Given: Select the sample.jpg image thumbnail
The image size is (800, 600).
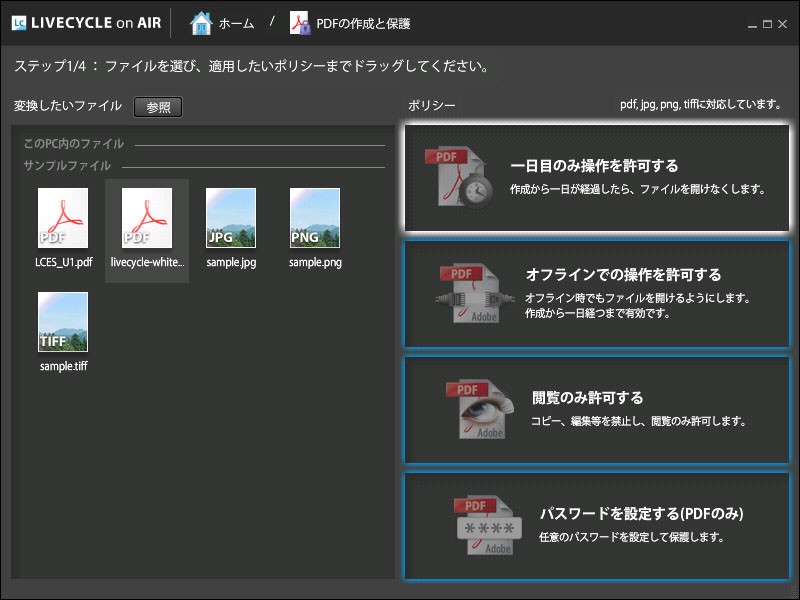Looking at the screenshot, I should [x=231, y=218].
